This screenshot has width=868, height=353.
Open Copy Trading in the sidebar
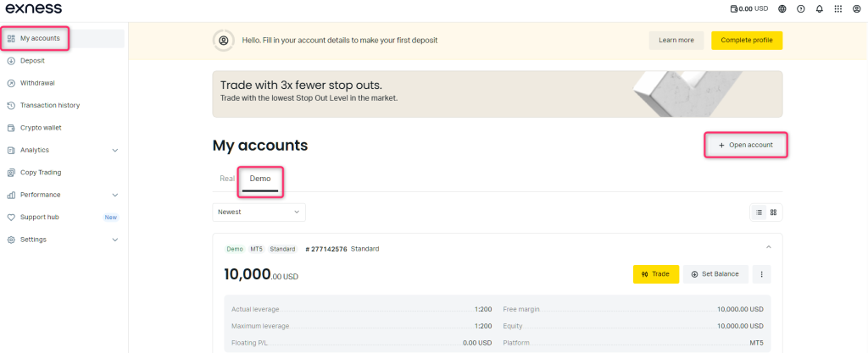click(x=41, y=173)
